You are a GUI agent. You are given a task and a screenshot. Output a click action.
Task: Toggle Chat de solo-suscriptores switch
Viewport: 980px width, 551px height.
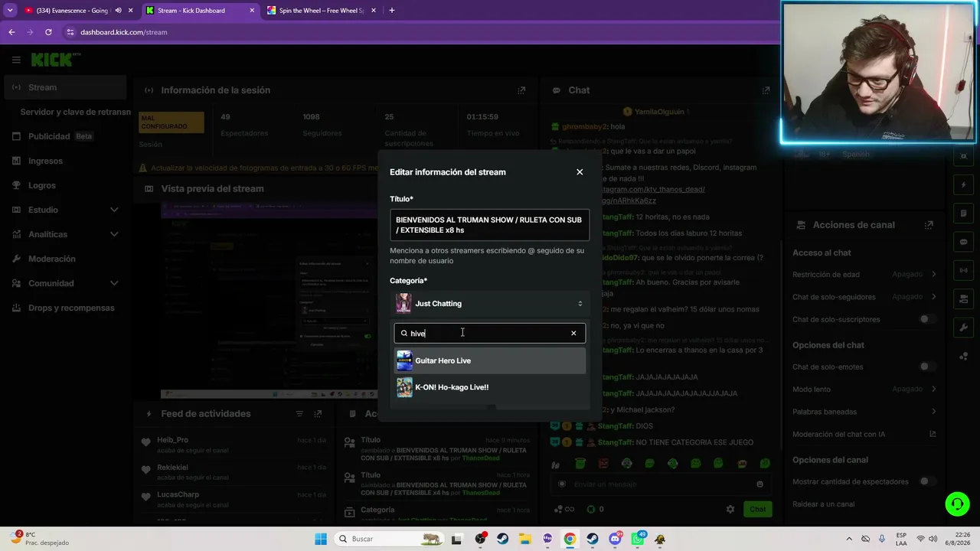point(928,319)
